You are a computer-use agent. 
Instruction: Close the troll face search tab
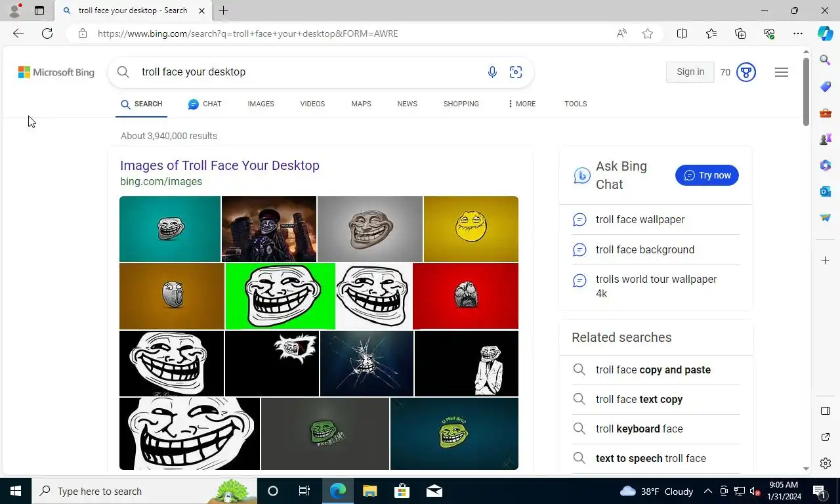pos(201,10)
